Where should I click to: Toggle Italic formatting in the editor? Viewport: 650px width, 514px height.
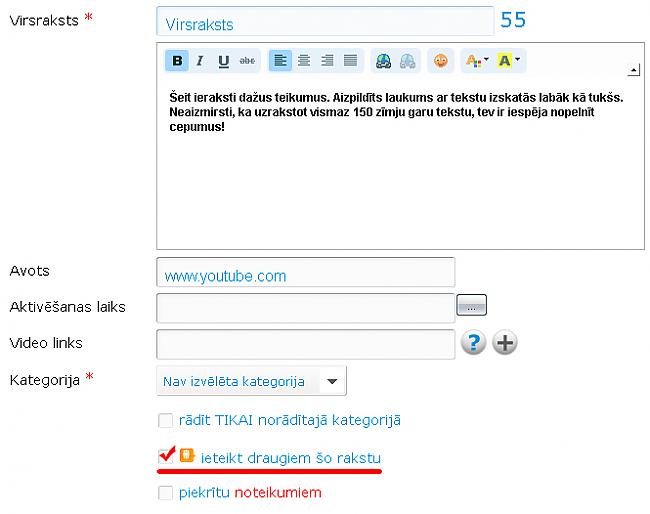click(x=200, y=61)
